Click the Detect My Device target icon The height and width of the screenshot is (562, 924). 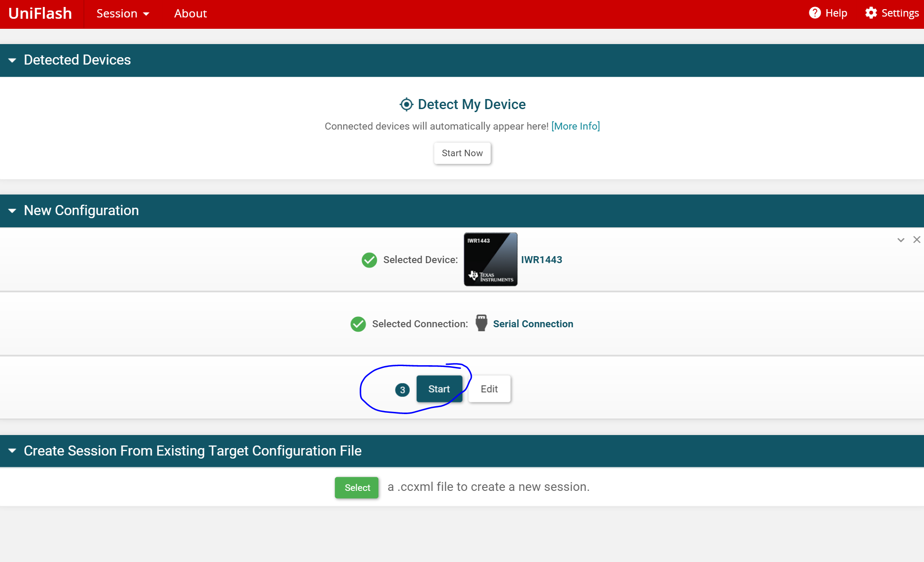coord(406,104)
